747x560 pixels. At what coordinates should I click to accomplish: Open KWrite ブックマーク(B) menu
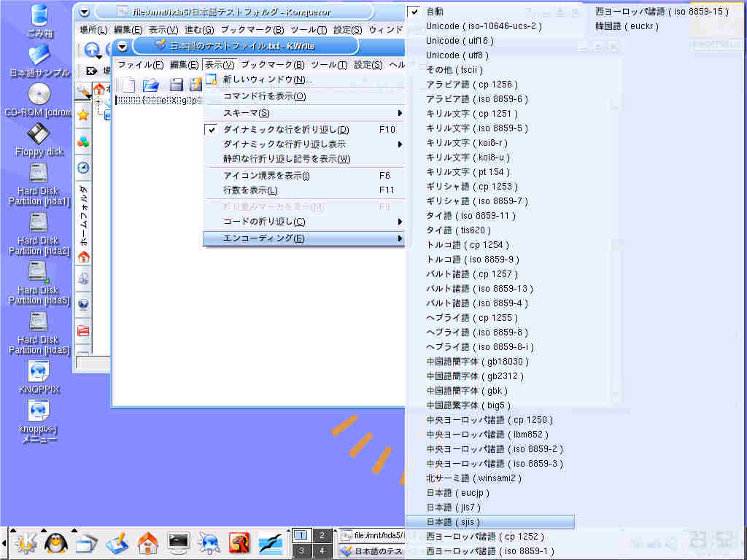[x=273, y=64]
